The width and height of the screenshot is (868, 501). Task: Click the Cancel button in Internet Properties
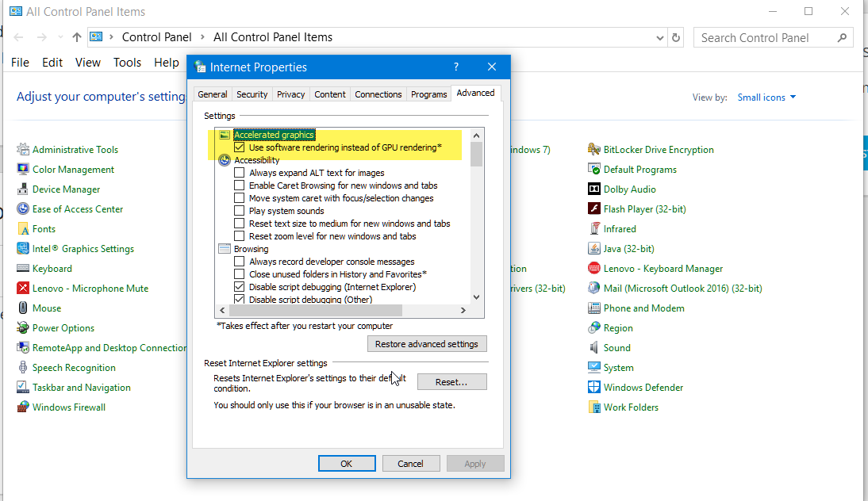(411, 464)
